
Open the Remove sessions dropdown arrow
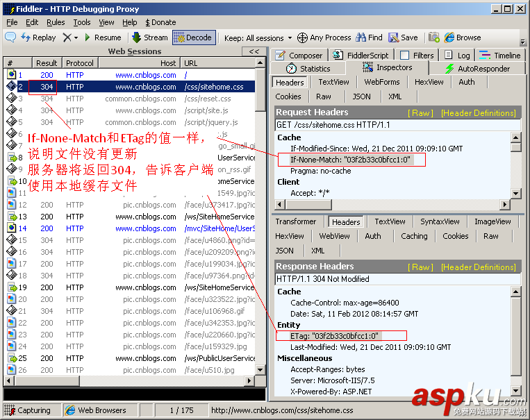point(76,38)
